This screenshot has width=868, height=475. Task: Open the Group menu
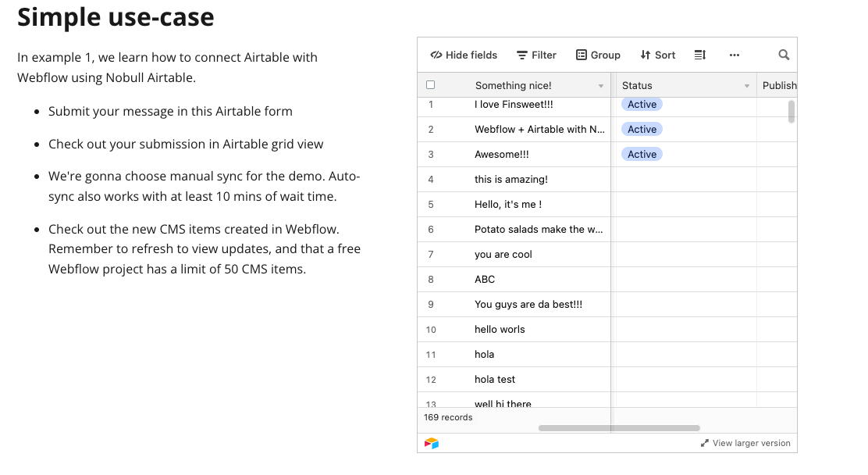click(x=598, y=55)
